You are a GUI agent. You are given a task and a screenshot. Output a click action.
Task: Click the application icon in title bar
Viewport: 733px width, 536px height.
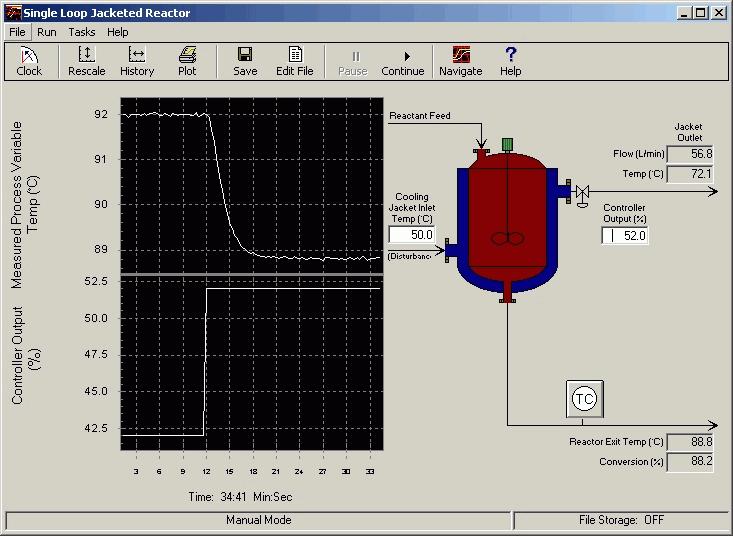pyautogui.click(x=13, y=13)
